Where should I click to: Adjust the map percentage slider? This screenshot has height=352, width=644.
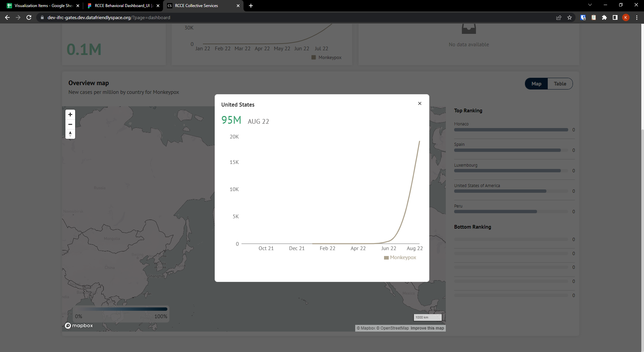click(x=121, y=309)
